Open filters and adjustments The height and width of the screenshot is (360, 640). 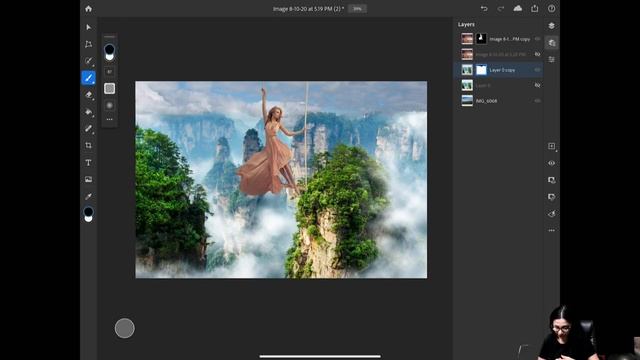[551, 214]
